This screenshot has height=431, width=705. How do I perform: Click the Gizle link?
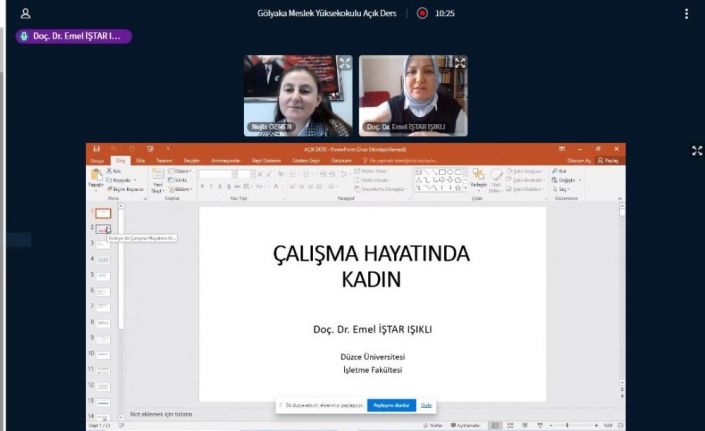click(425, 405)
